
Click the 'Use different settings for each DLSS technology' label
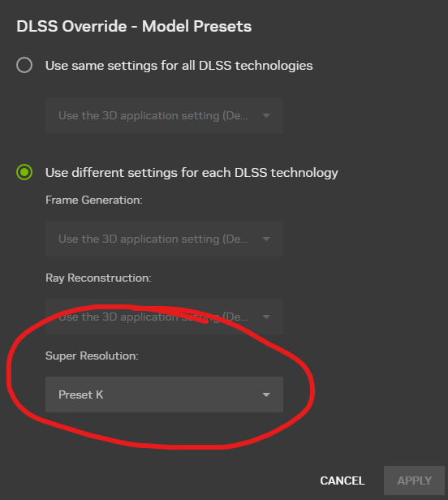coord(192,173)
